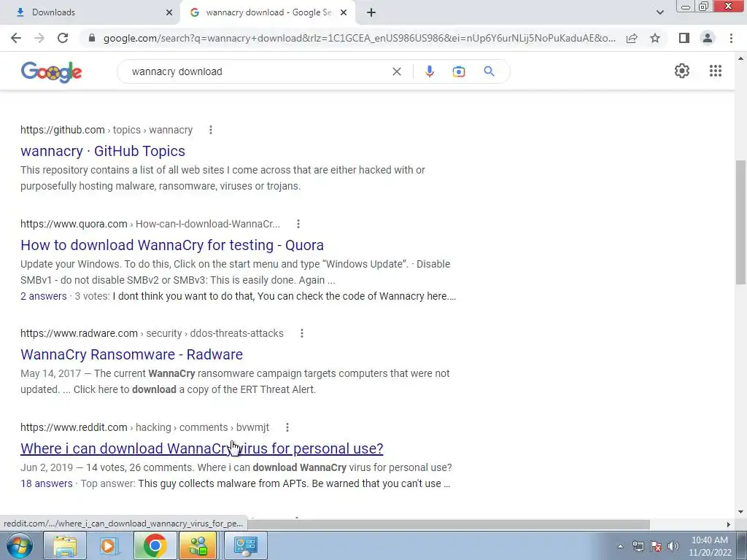Close the Downloads tab
Screen dimensions: 747x560
(x=169, y=12)
